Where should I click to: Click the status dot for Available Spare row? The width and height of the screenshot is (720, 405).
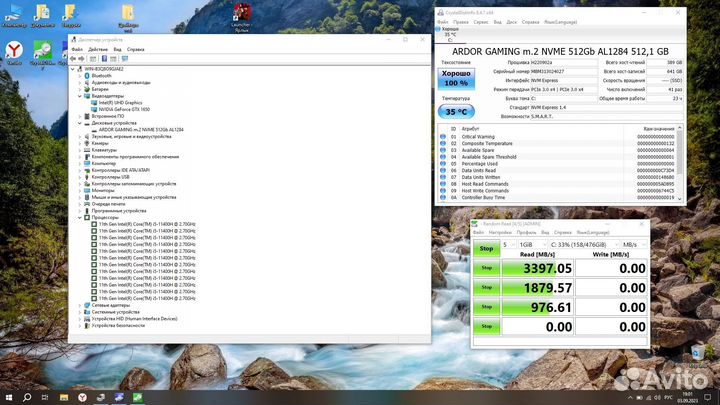click(443, 150)
